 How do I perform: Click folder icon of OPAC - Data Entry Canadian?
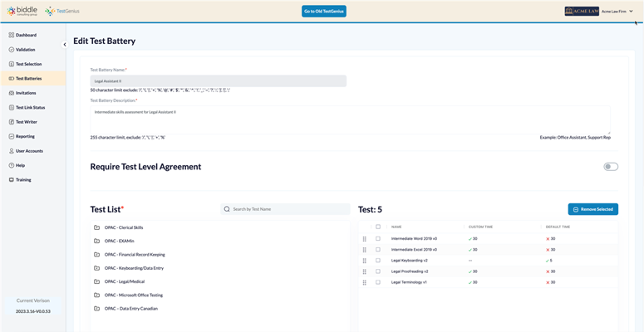point(96,309)
